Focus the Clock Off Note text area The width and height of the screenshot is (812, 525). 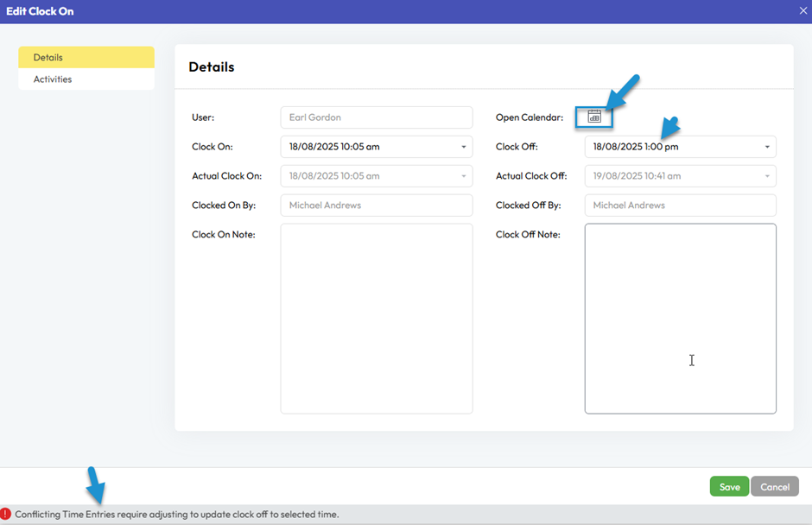click(680, 319)
